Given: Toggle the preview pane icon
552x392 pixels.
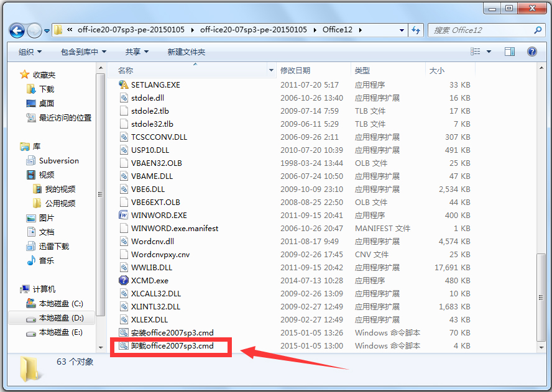Looking at the screenshot, I should click(509, 52).
